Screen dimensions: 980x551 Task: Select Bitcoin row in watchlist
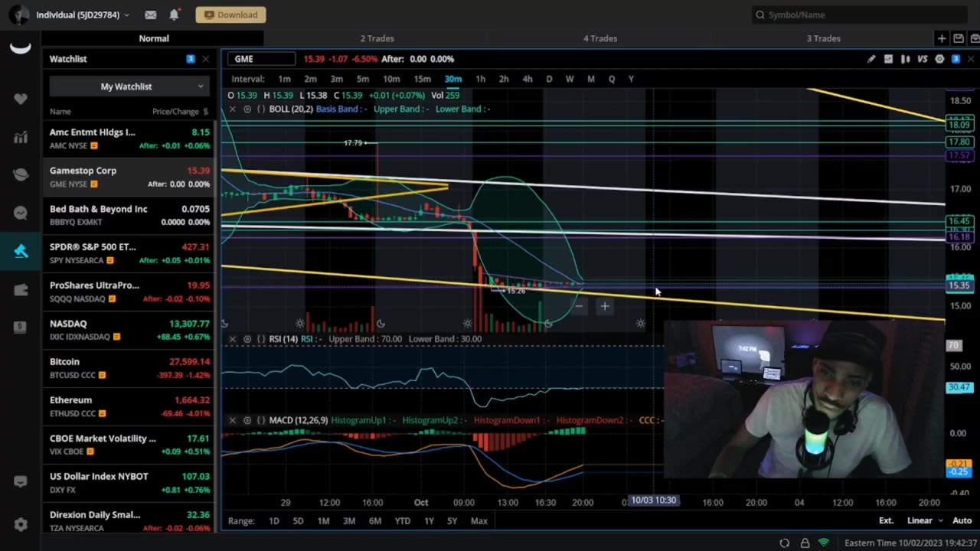coord(129,368)
